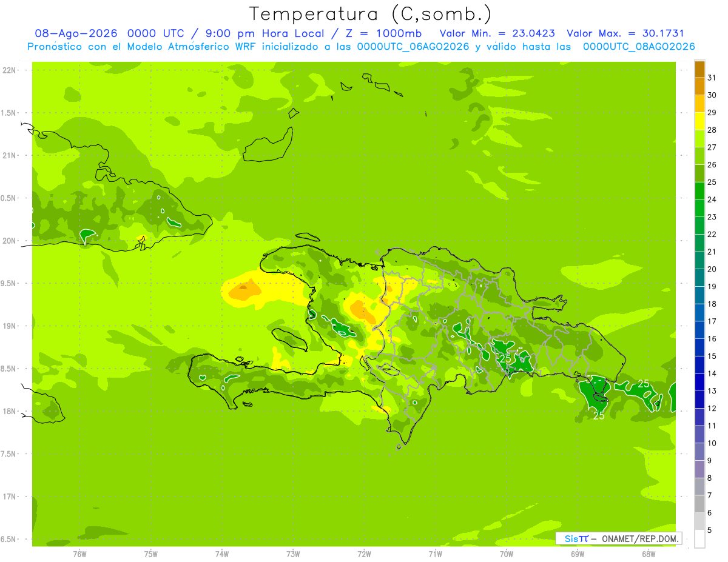Click the WRF model forecast description line
Screen dimensions: 728x562
coord(361,47)
